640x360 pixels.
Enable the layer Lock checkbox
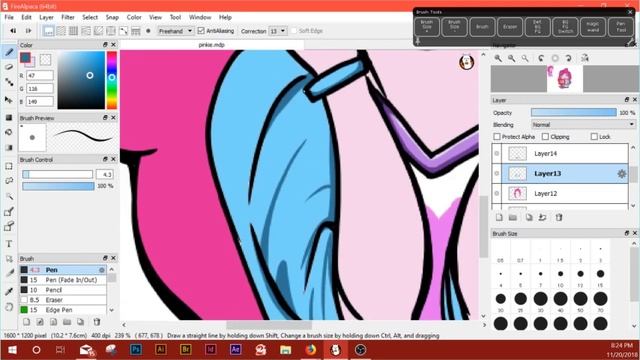[594, 136]
